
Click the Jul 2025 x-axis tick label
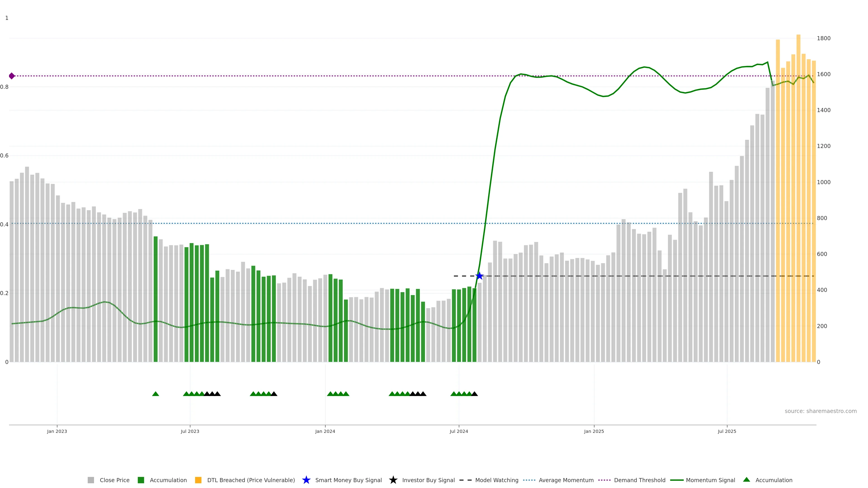coord(727,431)
